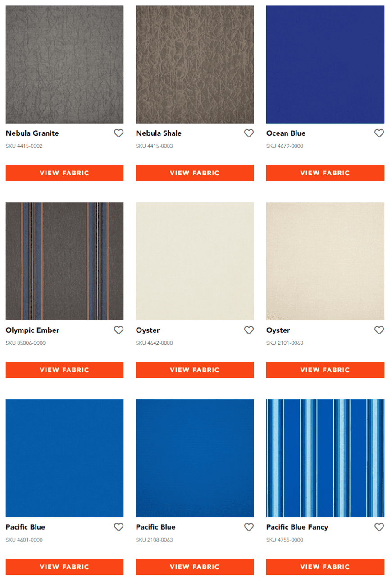Click the Olympic Ember striped thumbnail

pyautogui.click(x=64, y=261)
